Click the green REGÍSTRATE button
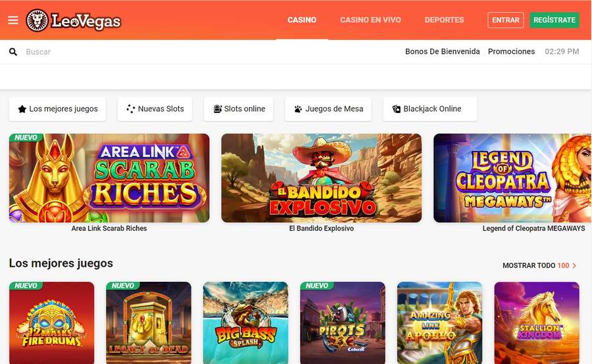Image resolution: width=592 pixels, height=364 pixels. [x=555, y=20]
